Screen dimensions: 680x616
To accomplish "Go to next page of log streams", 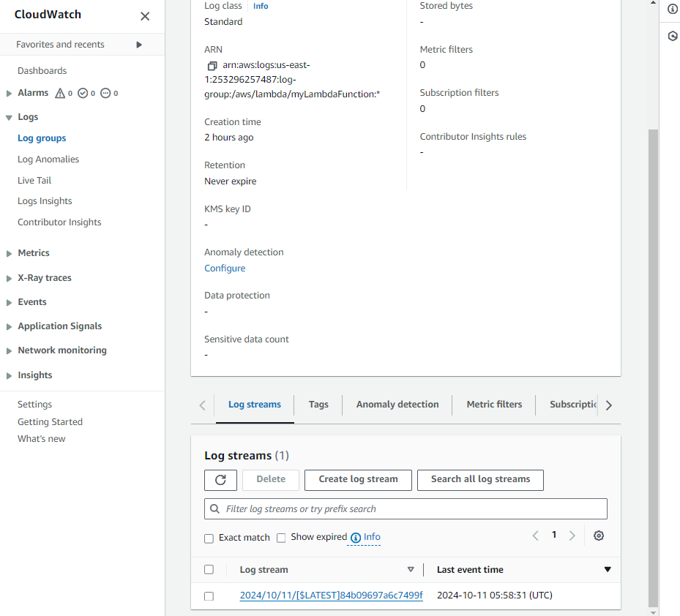I will tap(572, 536).
